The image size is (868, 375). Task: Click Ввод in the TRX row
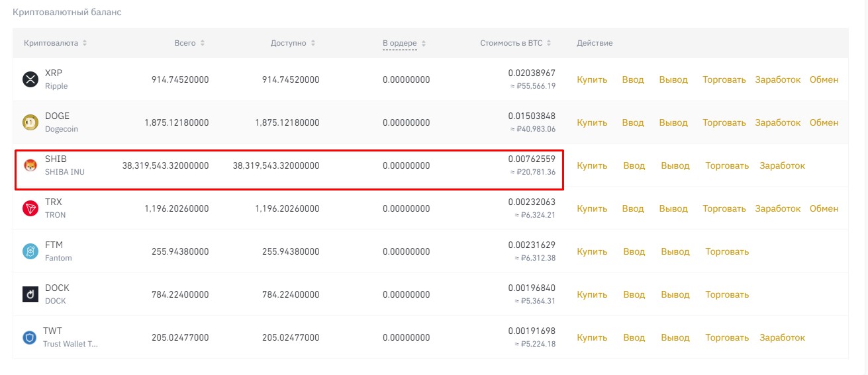(633, 208)
